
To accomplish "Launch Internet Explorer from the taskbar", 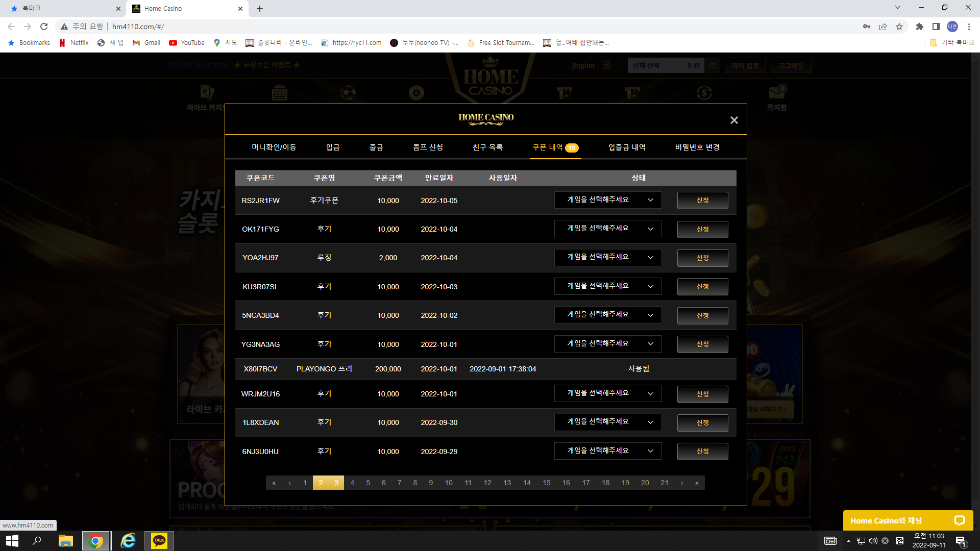I will tap(128, 540).
